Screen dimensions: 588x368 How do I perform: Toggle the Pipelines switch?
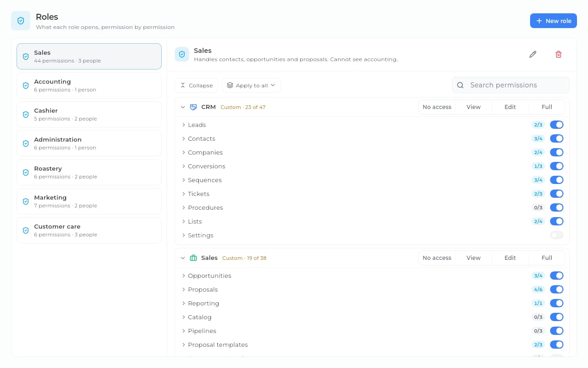tap(557, 331)
